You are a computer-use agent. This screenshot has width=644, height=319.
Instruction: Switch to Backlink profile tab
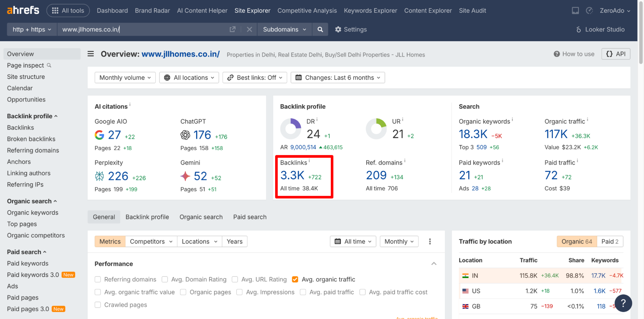147,217
